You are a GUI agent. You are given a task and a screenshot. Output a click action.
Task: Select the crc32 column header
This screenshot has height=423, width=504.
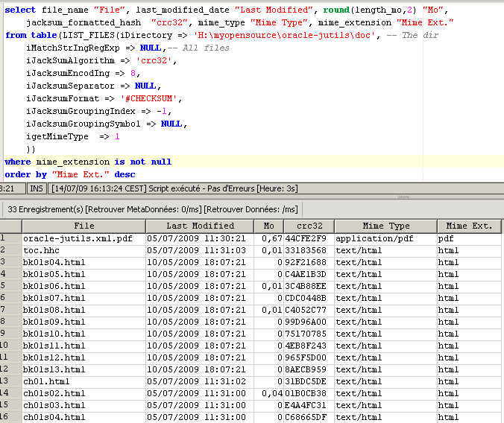(x=308, y=226)
